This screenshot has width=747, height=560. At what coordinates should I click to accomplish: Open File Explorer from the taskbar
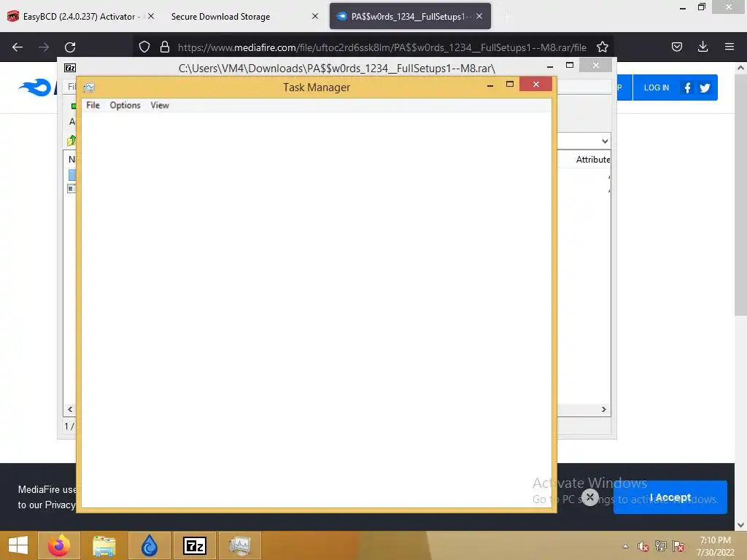tap(104, 545)
